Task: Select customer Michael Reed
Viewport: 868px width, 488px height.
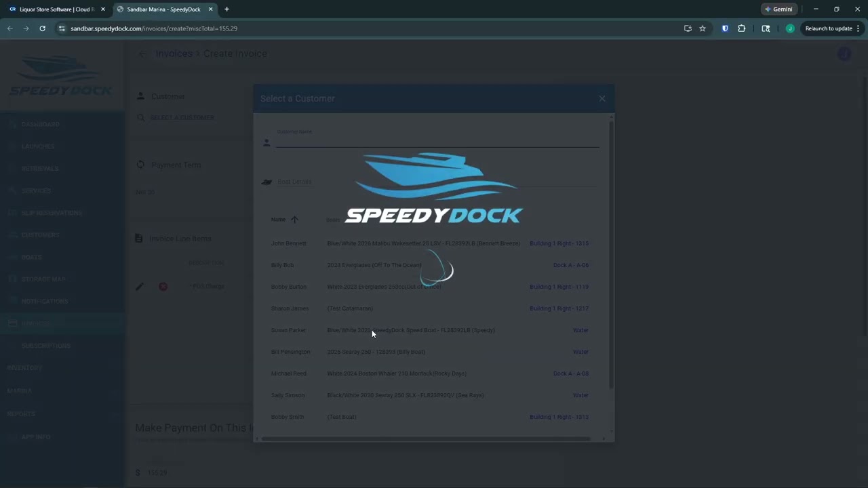Action: [x=289, y=373]
